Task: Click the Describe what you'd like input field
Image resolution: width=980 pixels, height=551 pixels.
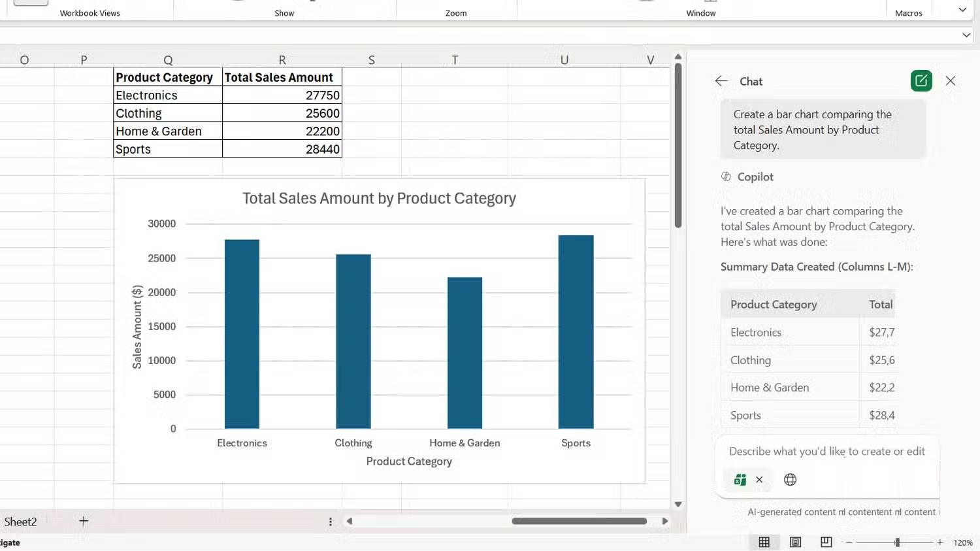Action: click(826, 451)
